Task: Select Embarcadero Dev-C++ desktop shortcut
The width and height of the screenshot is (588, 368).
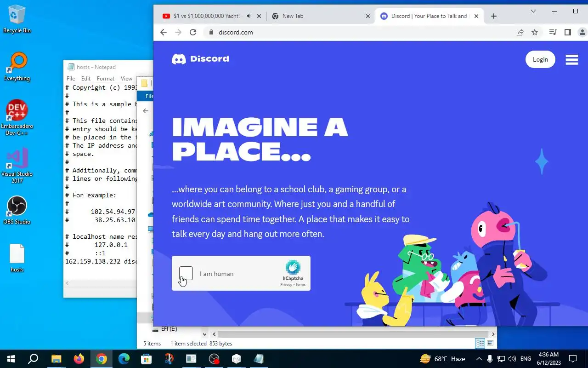Action: tap(17, 118)
